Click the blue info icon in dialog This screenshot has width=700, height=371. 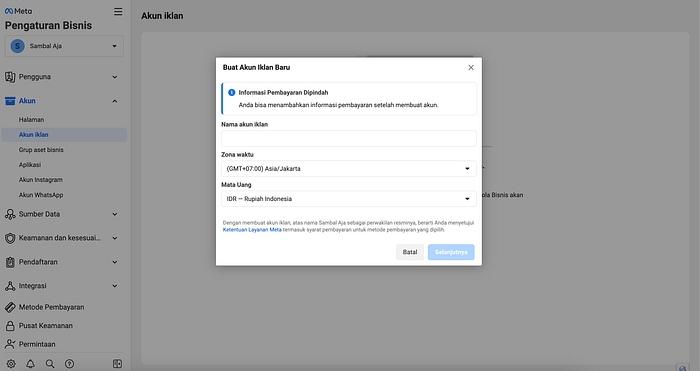click(x=231, y=92)
